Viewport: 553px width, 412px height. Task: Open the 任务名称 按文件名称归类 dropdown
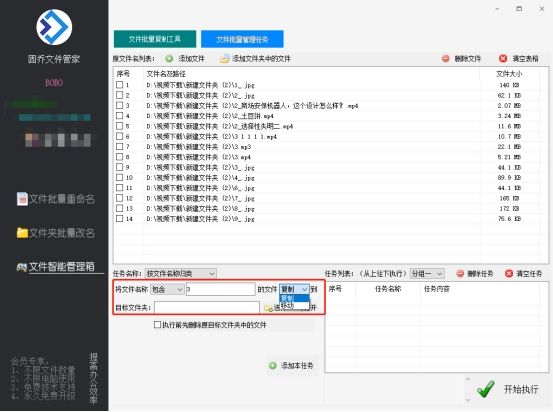[x=181, y=273]
